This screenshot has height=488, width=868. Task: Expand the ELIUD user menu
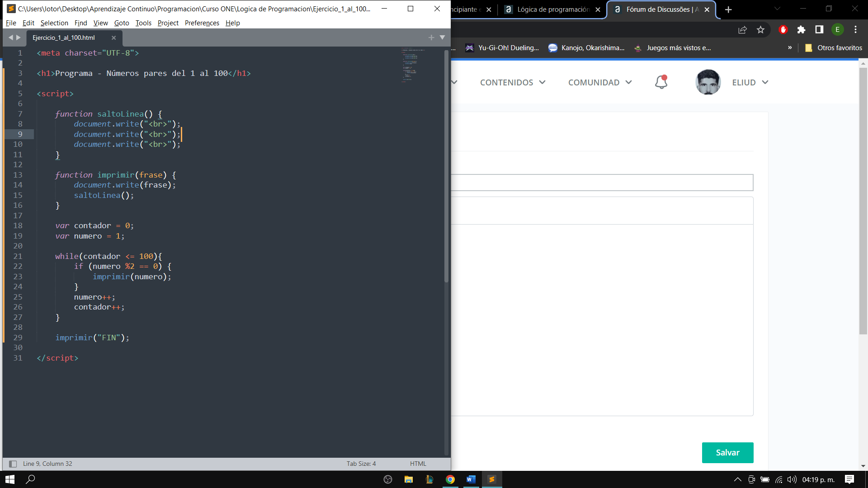pyautogui.click(x=750, y=83)
